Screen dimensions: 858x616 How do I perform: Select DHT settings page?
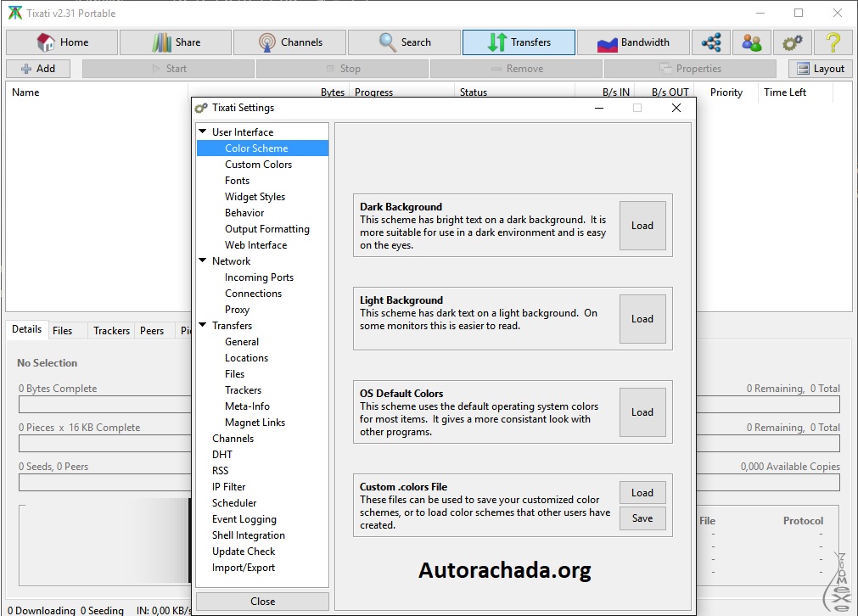tap(222, 455)
